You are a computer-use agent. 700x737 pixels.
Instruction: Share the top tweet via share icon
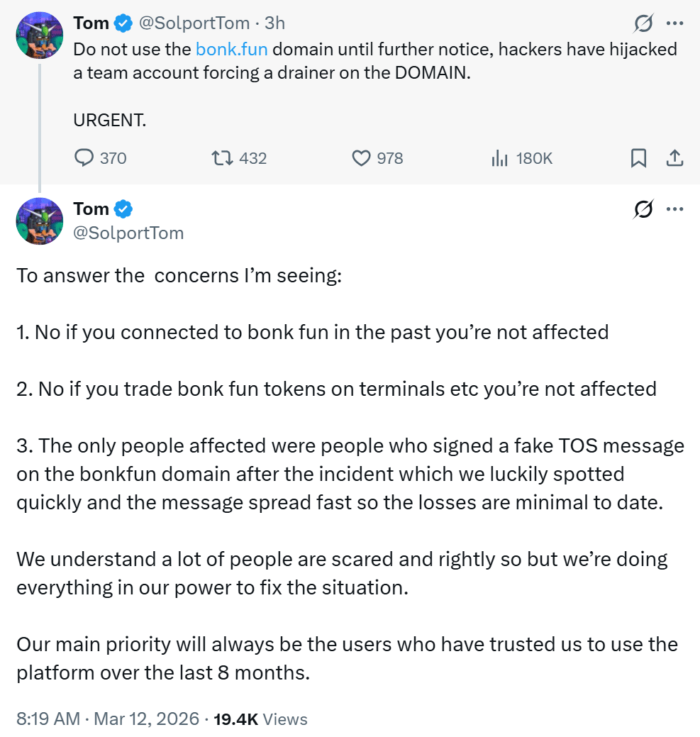(674, 157)
